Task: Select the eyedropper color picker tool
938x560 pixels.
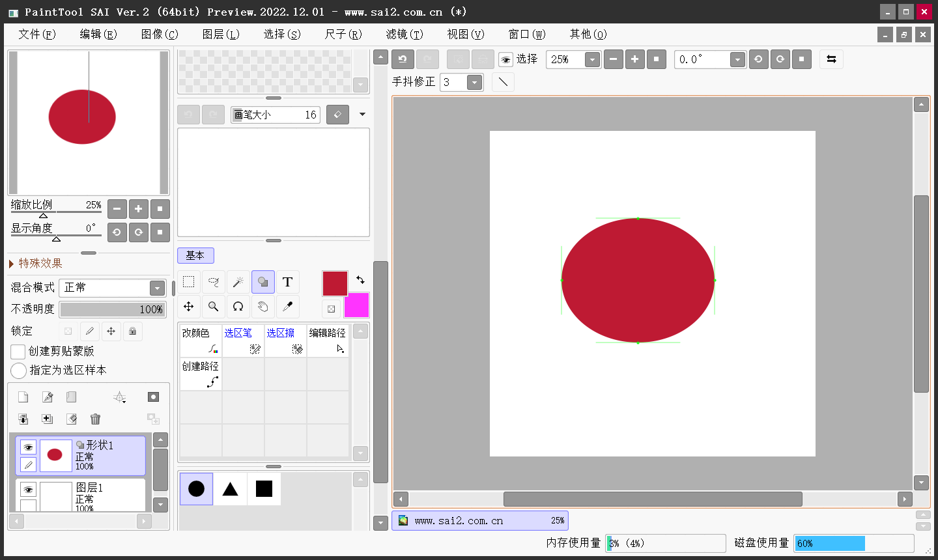Action: click(x=288, y=306)
